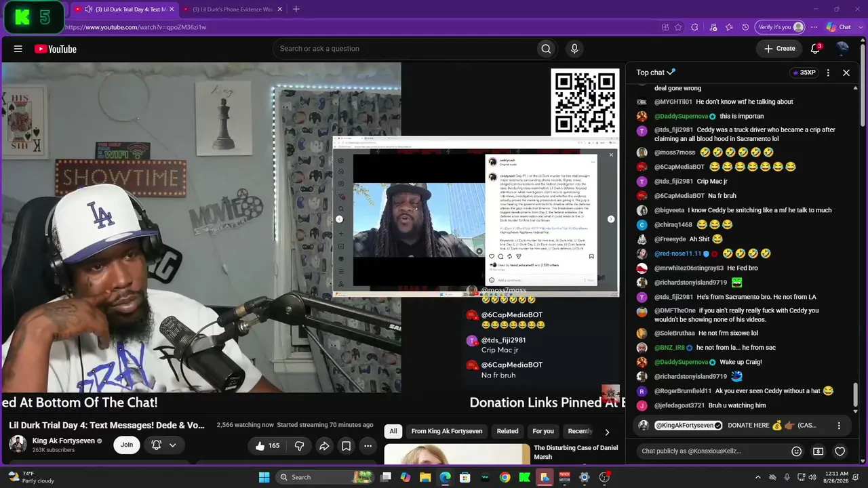Expand the Top chat mode dropdown
This screenshot has height=488, width=868.
pyautogui.click(x=671, y=72)
